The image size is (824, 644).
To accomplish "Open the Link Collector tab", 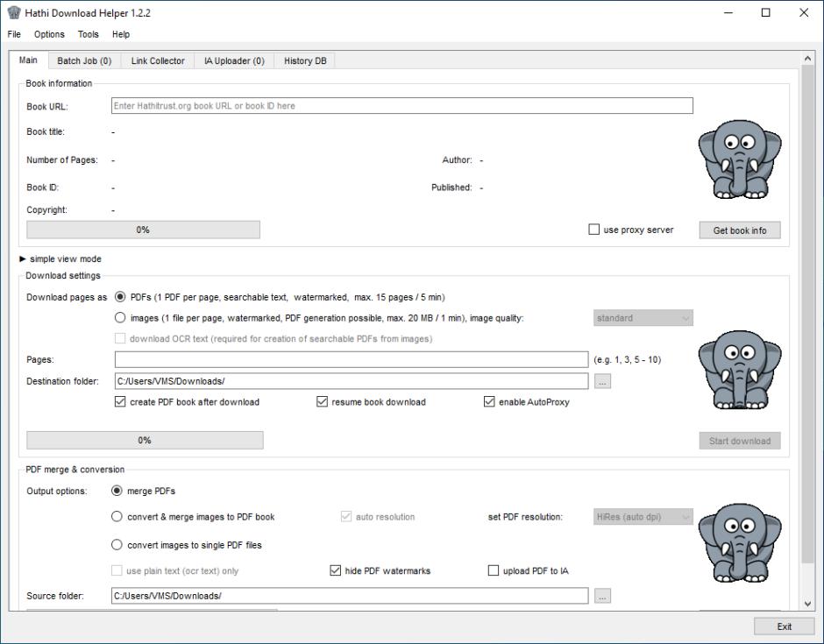I will coord(158,61).
